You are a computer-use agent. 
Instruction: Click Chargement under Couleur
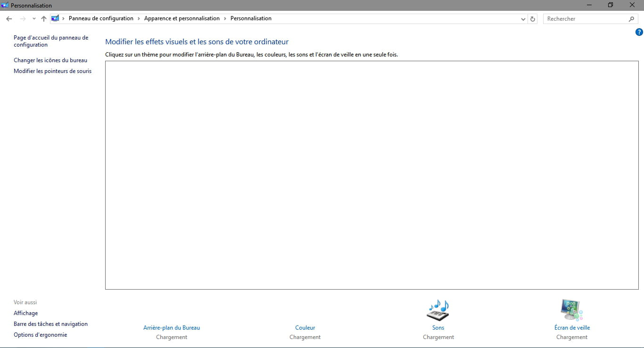click(x=305, y=337)
